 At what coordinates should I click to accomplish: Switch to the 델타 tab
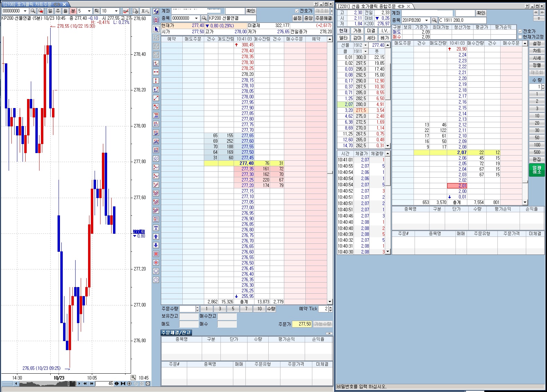point(343,38)
